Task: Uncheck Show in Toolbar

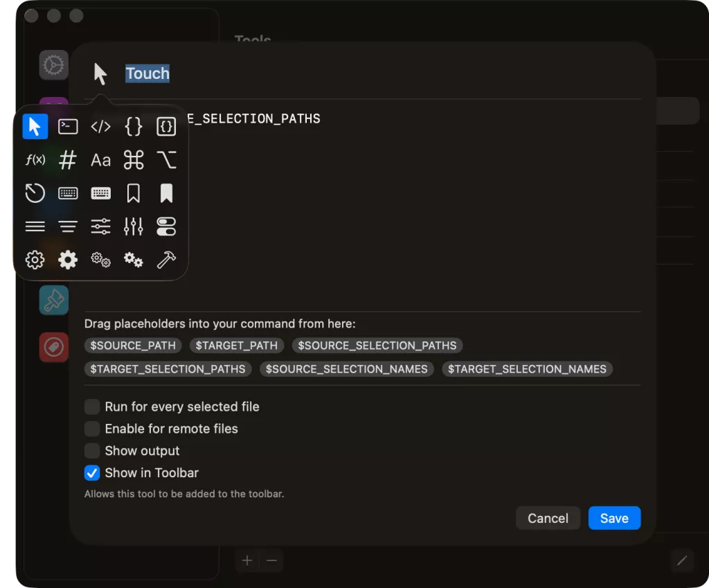Action: pyautogui.click(x=92, y=473)
